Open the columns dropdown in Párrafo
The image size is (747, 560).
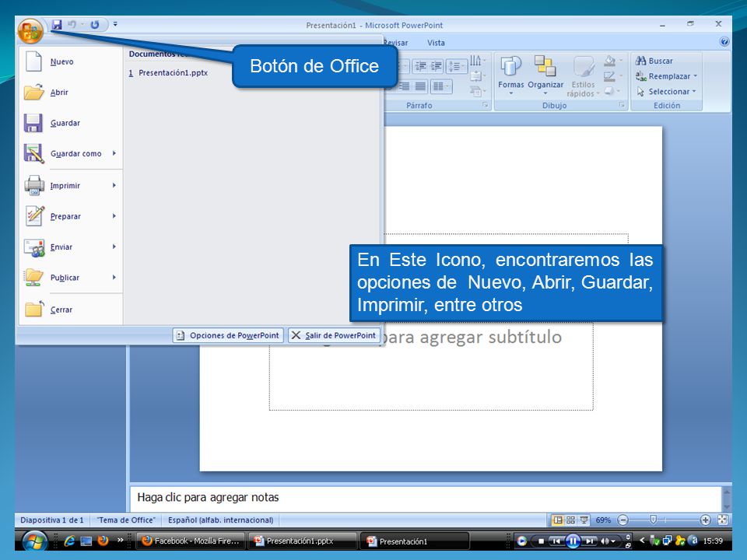click(x=441, y=86)
